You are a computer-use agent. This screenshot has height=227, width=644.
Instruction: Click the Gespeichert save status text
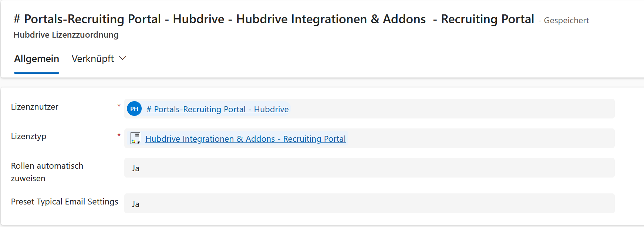click(x=566, y=21)
